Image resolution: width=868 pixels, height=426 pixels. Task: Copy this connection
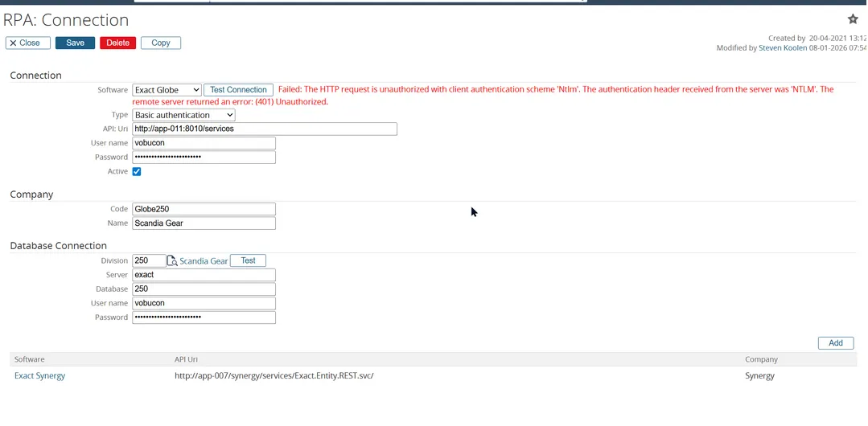(161, 43)
